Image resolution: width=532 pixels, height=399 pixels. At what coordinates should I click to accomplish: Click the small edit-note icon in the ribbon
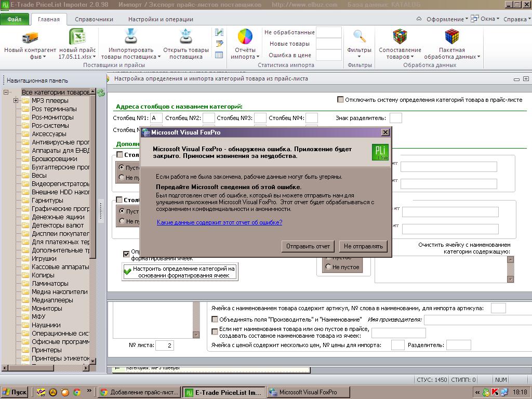(219, 44)
